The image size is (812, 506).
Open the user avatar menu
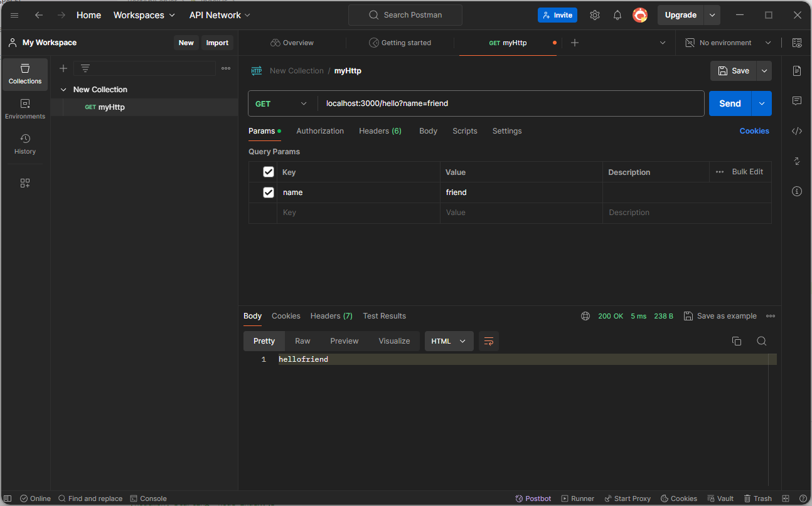[639, 15]
